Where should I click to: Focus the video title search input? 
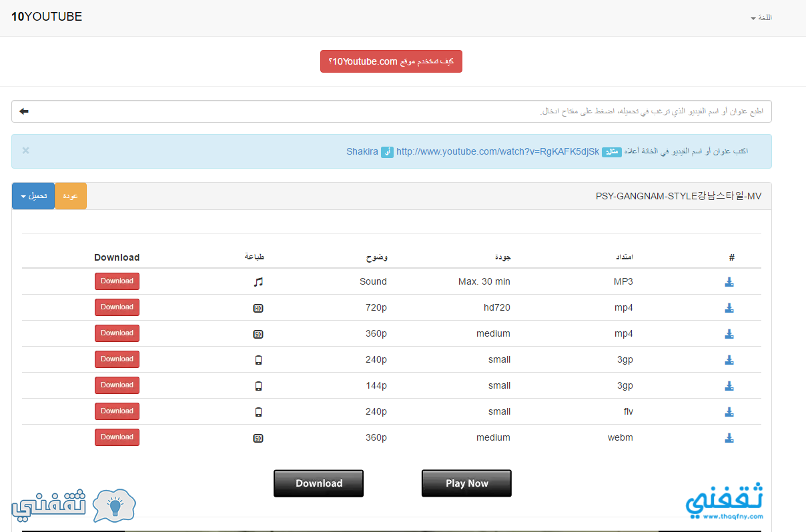point(392,111)
